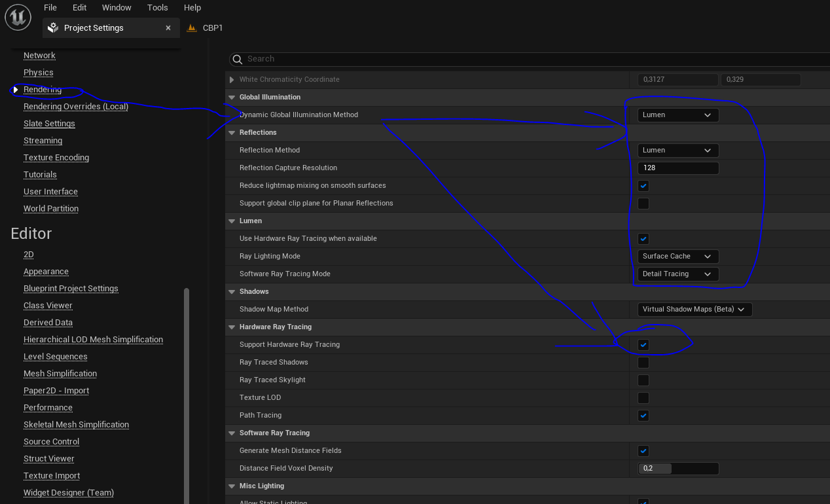Image resolution: width=830 pixels, height=504 pixels.
Task: Open the Derived Data settings
Action: point(48,323)
